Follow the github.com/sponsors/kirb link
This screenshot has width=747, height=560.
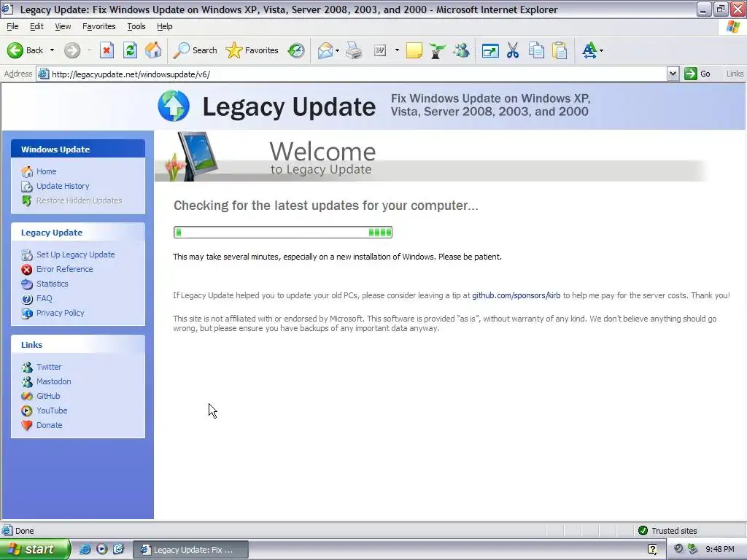tap(516, 295)
